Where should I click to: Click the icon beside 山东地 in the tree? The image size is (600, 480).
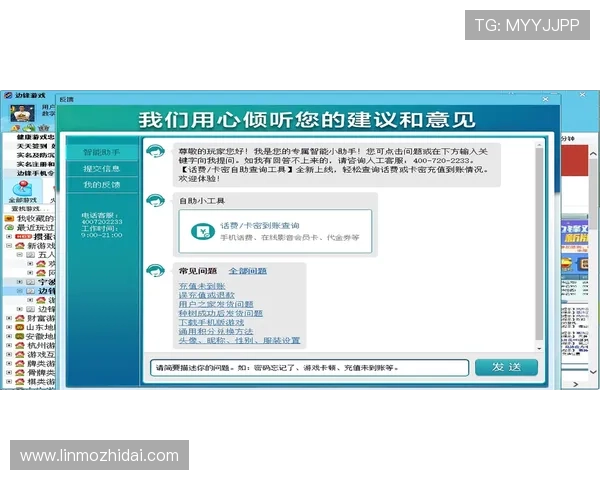point(20,327)
